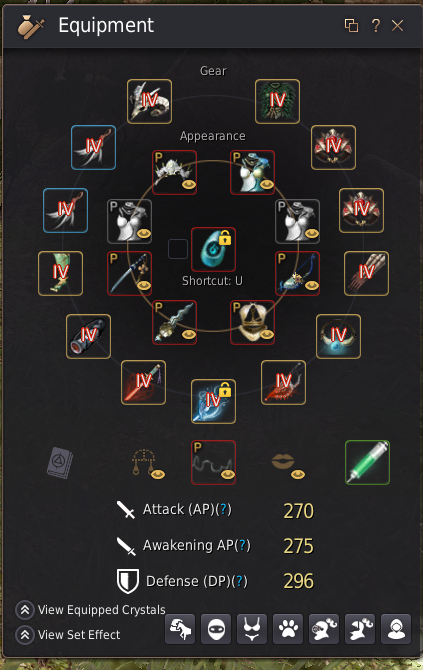Toggle eye visibility on the earring appearance icon
Image resolution: width=423 pixels, height=670 pixels.
tap(158, 474)
